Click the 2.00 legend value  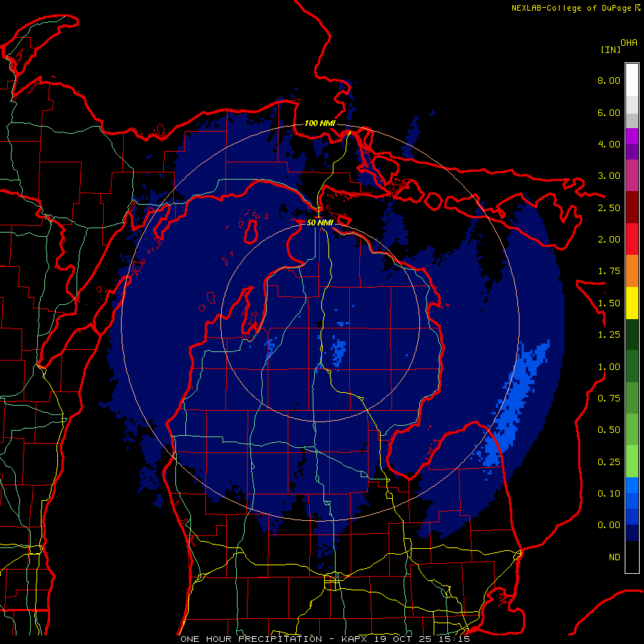pyautogui.click(x=609, y=240)
